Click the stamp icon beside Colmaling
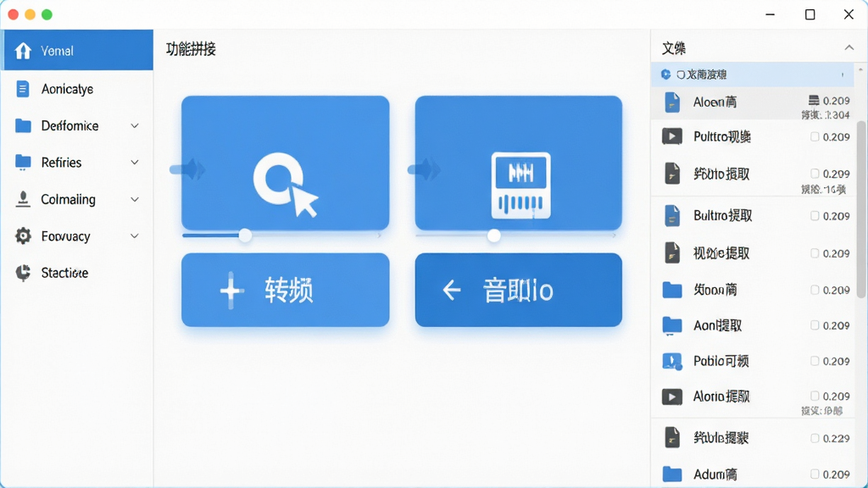The image size is (868, 488). tap(23, 199)
